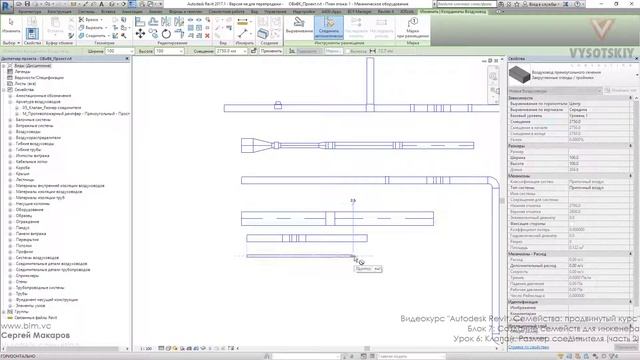
Task: Toggle Automatically Connect (Соединять автоматически)
Action: coord(329,27)
